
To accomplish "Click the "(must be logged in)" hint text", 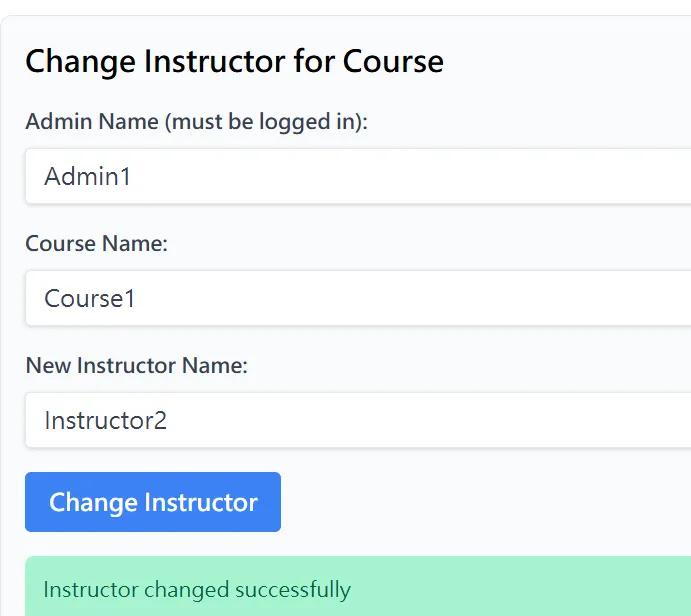I will (x=266, y=122).
